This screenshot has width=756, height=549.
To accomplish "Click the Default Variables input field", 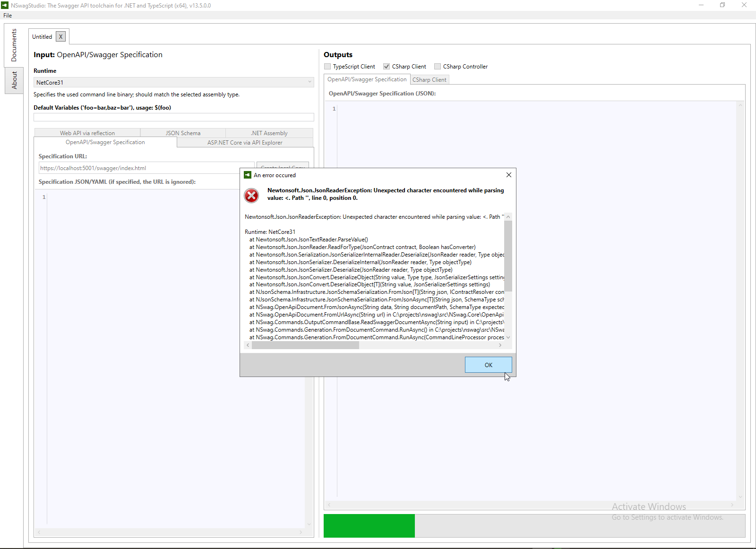I will coord(174,117).
